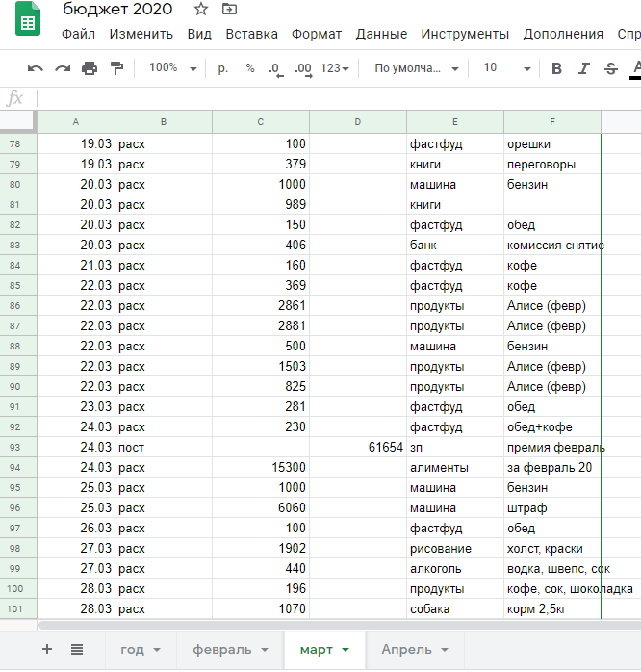This screenshot has height=672, width=641.
Task: Toggle bold formatting
Action: click(556, 68)
